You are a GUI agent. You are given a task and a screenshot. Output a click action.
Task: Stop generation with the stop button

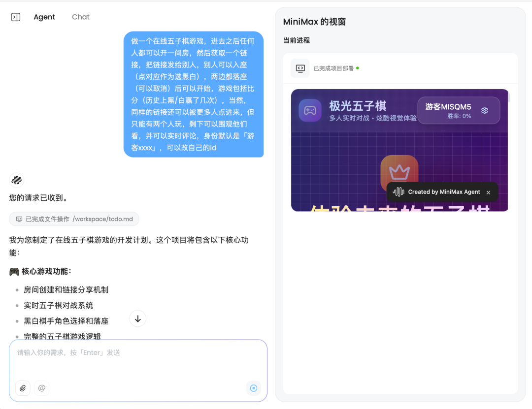click(254, 388)
